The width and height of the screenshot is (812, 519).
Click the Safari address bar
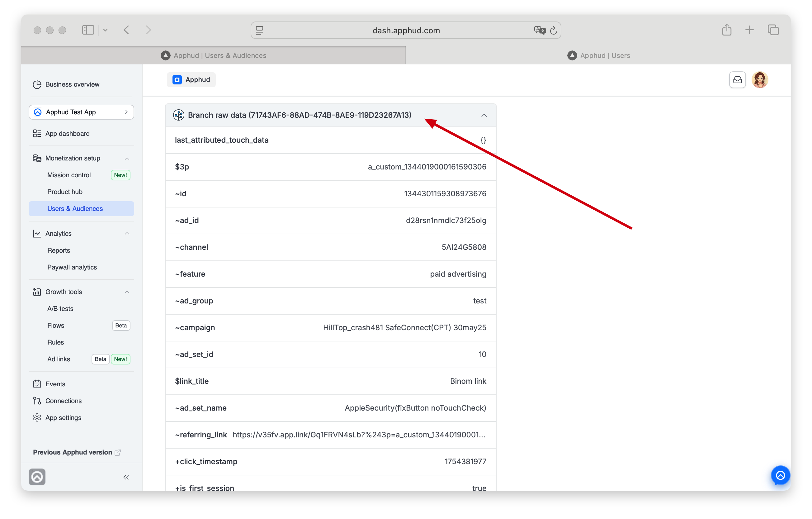(406, 30)
